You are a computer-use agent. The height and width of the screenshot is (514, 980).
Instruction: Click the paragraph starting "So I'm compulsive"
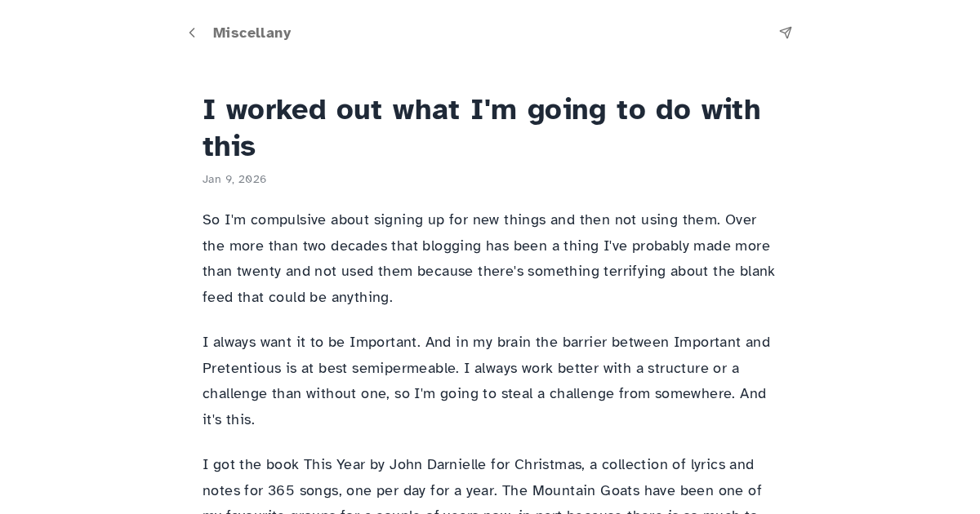[488, 258]
